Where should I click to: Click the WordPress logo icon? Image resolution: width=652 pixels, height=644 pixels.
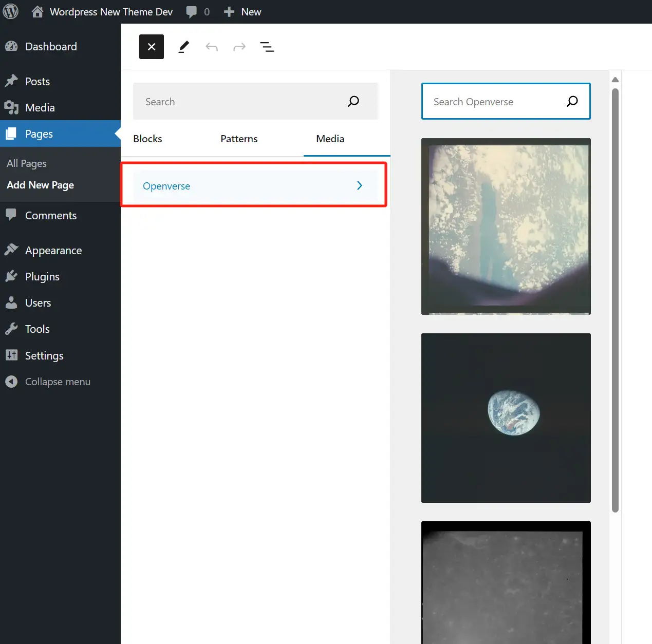[x=11, y=12]
